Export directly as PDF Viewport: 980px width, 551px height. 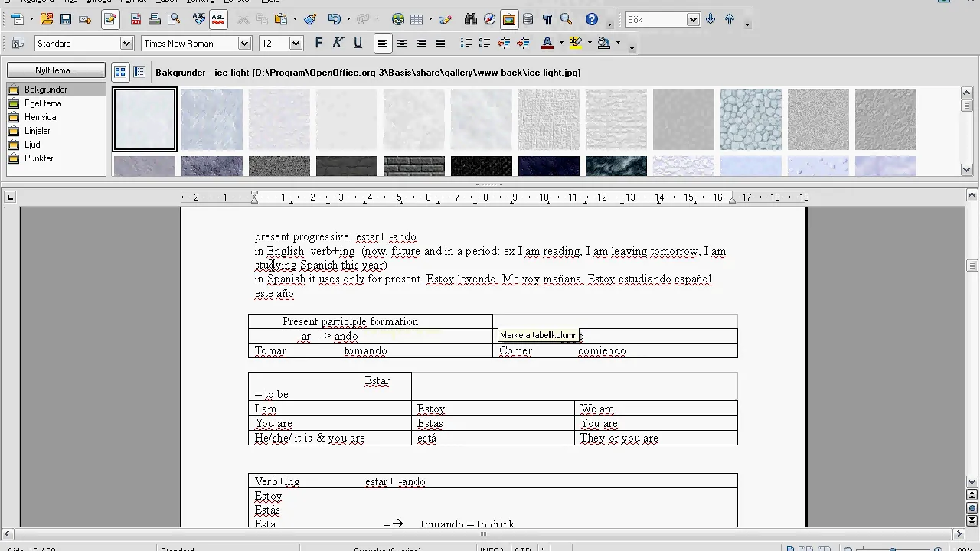[x=136, y=20]
